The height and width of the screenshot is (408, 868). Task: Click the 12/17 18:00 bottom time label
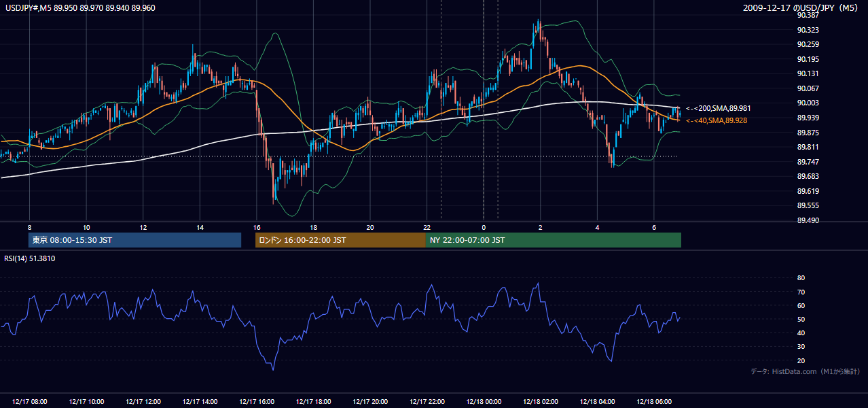pyautogui.click(x=313, y=402)
